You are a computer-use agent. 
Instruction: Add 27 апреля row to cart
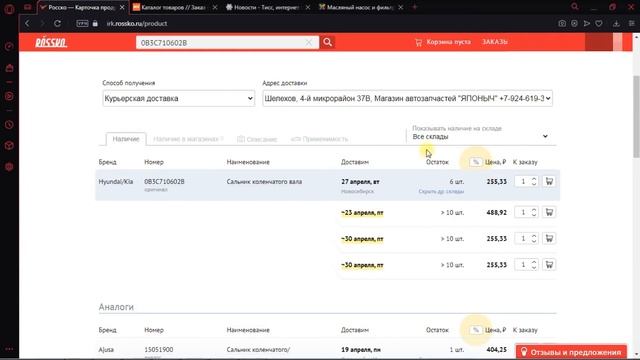[549, 181]
